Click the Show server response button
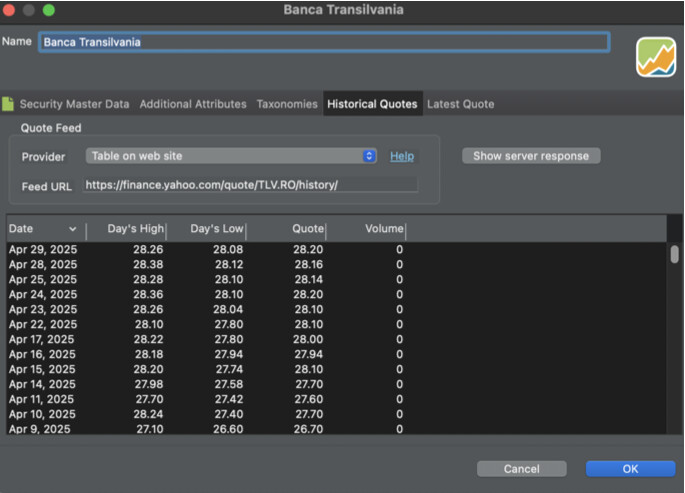This screenshot has height=493, width=685. [x=531, y=156]
